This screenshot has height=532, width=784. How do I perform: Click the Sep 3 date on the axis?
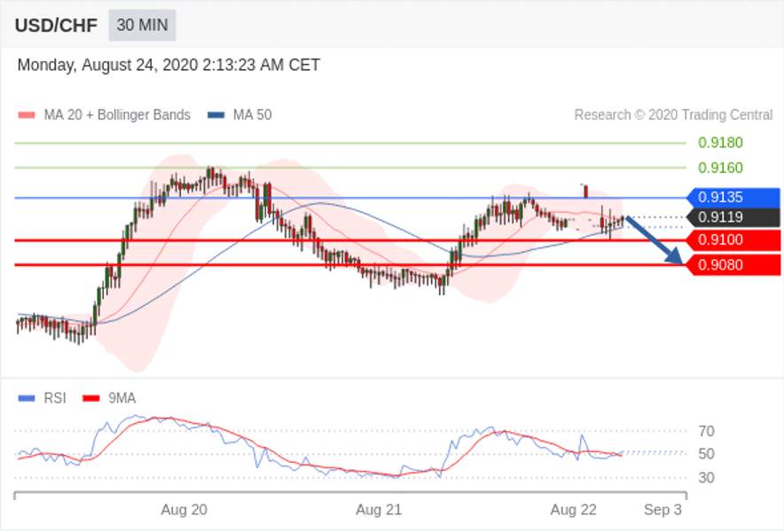(662, 510)
